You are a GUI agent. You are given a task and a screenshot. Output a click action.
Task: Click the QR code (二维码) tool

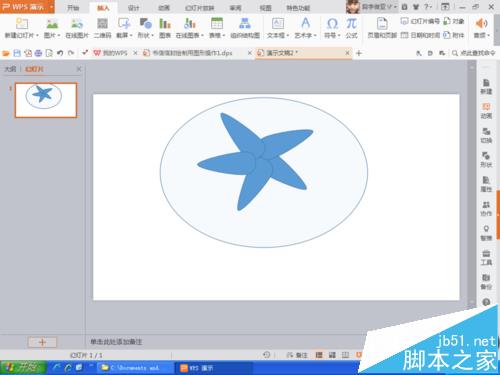(x=102, y=28)
